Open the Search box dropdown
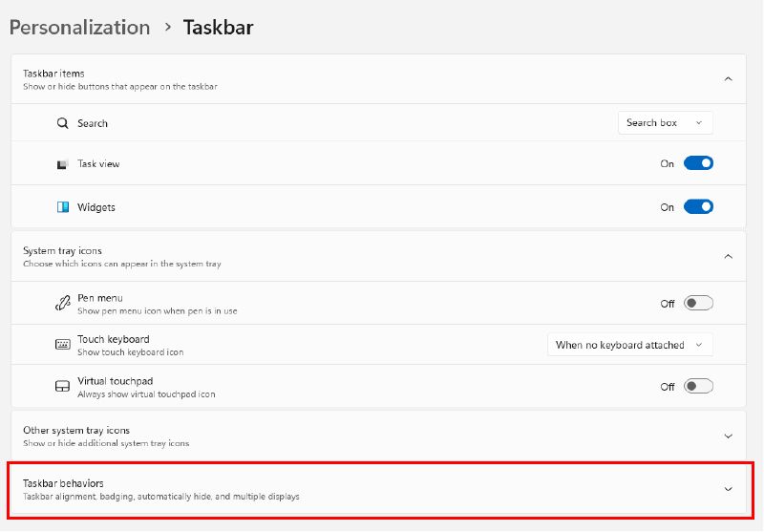The image size is (764, 532). point(665,123)
